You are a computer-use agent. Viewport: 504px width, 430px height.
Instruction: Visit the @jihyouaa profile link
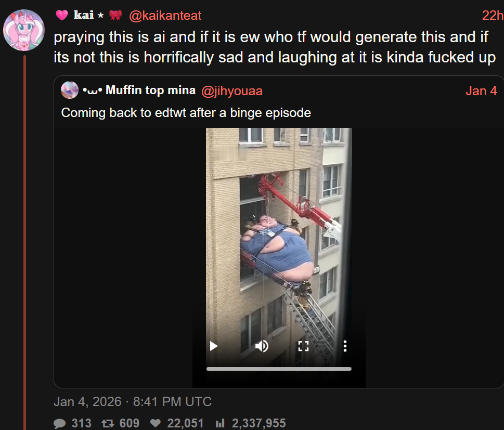pyautogui.click(x=232, y=91)
